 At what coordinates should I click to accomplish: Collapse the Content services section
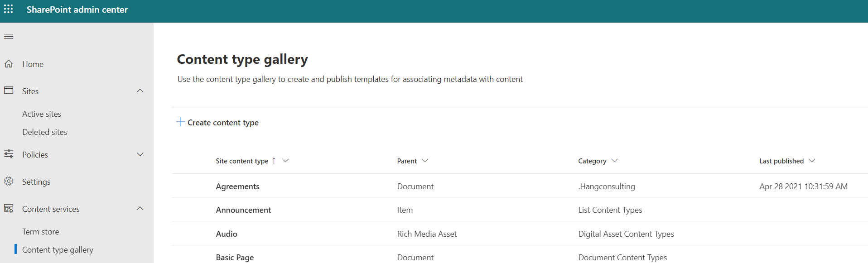pyautogui.click(x=140, y=209)
